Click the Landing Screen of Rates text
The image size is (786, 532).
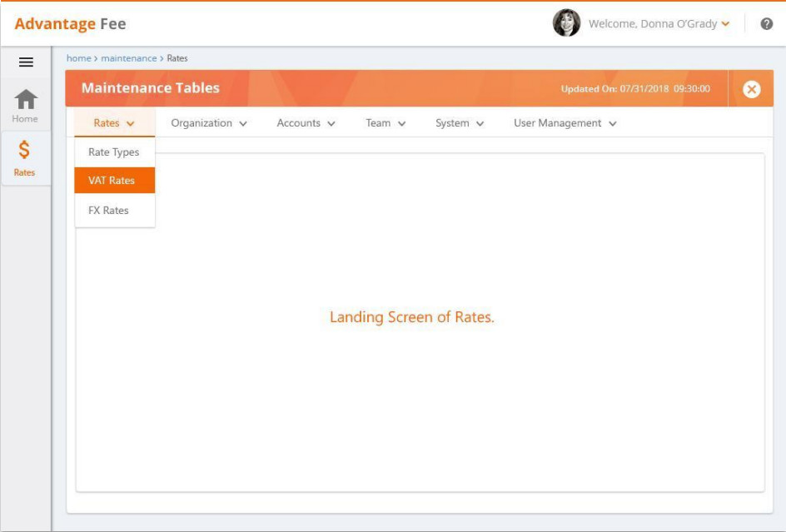[411, 317]
